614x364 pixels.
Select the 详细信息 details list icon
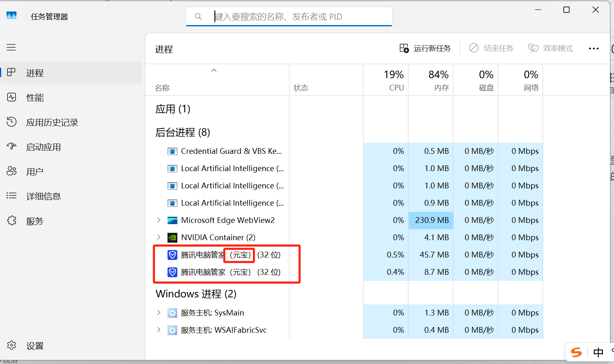coord(12,196)
